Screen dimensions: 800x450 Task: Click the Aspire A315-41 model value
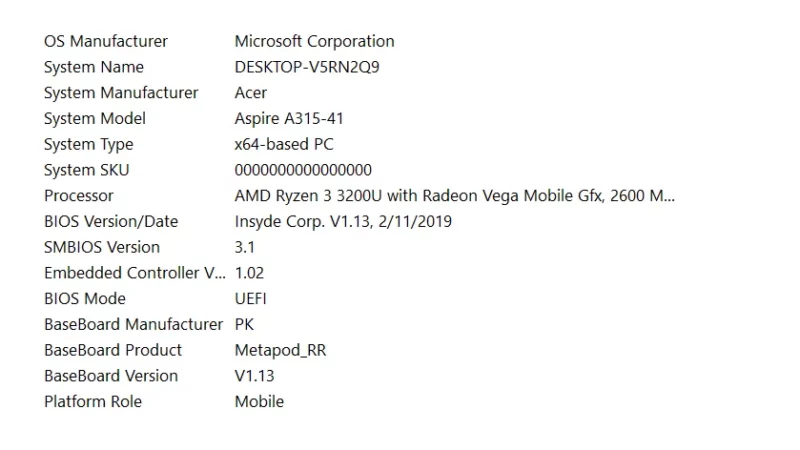click(x=289, y=118)
